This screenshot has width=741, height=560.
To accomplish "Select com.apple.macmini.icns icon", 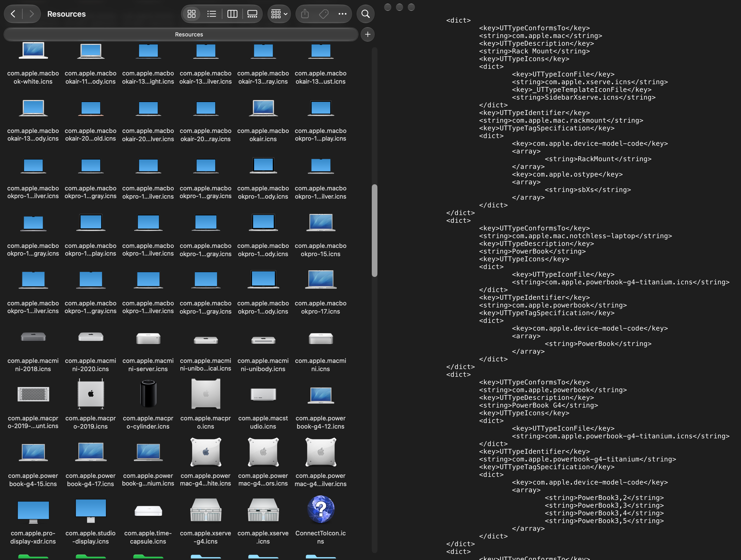I will pyautogui.click(x=321, y=338).
